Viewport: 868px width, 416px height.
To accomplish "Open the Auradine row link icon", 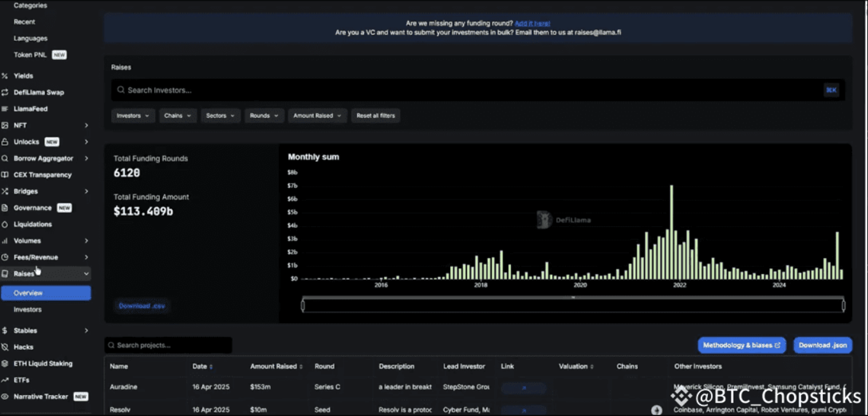I will click(523, 387).
